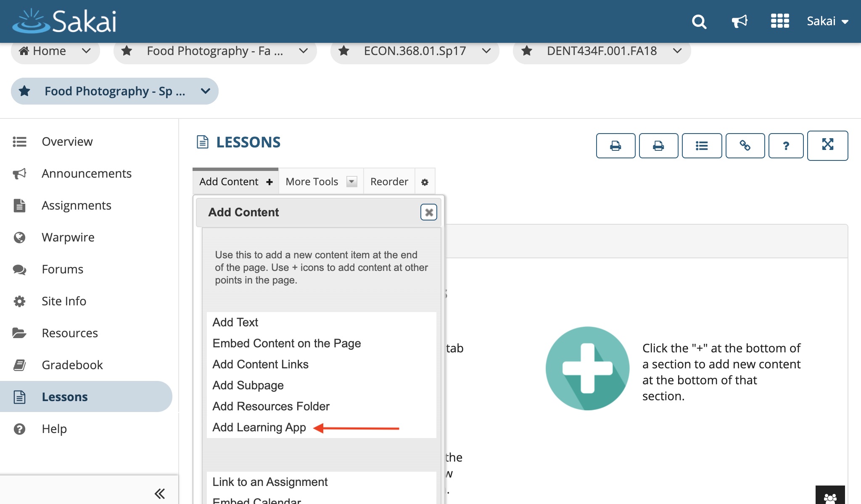Open the search magnifier icon
The image size is (861, 504).
coord(699,21)
